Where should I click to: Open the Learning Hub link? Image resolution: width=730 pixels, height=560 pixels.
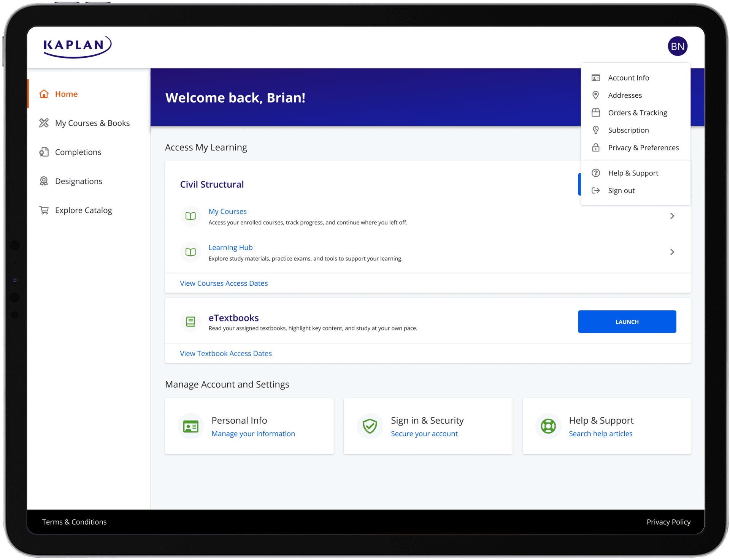point(230,247)
